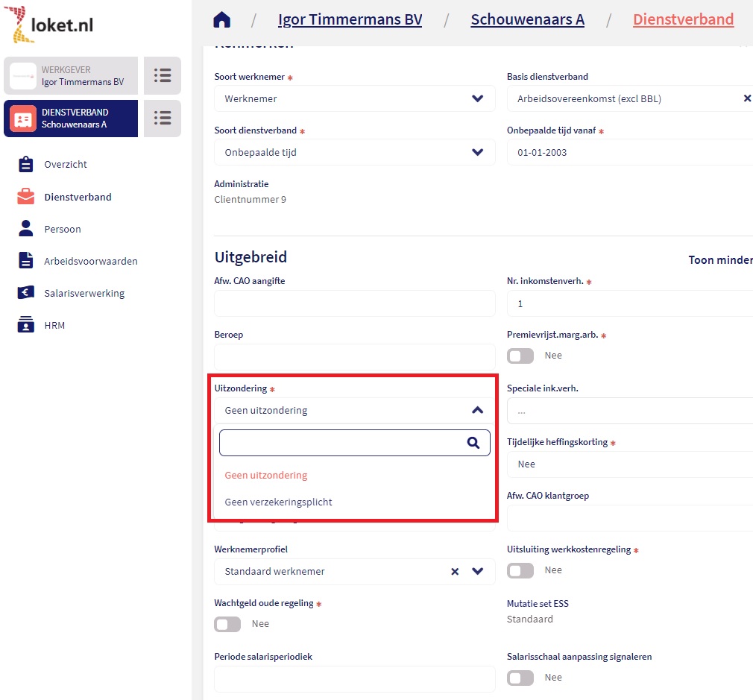This screenshot has height=700, width=753.
Task: Click Toon minder to collapse section
Action: point(719,260)
